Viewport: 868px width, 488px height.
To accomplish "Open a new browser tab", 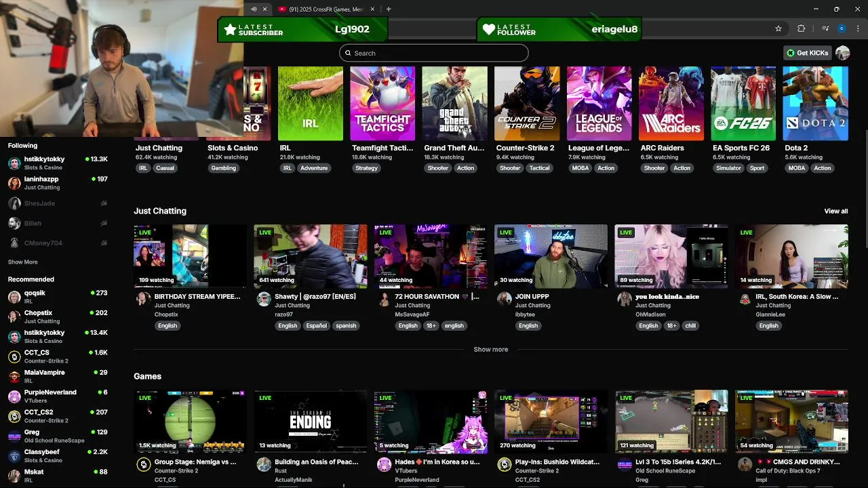I will [389, 9].
